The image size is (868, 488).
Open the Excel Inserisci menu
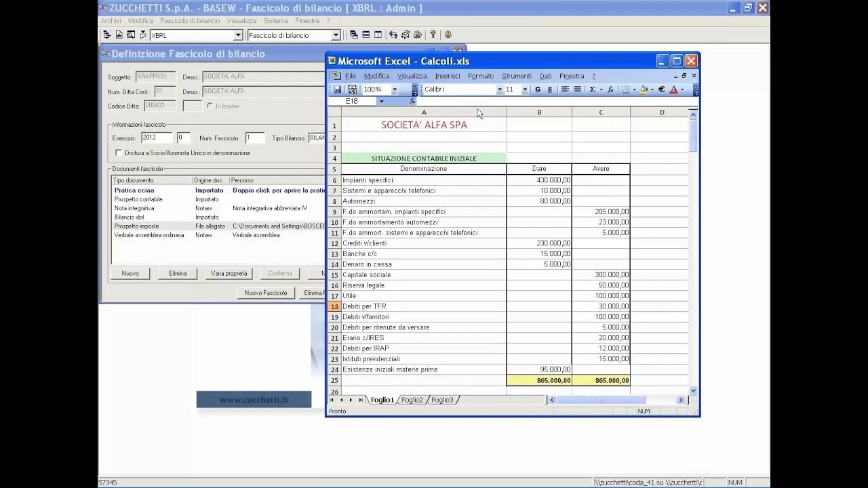[448, 76]
